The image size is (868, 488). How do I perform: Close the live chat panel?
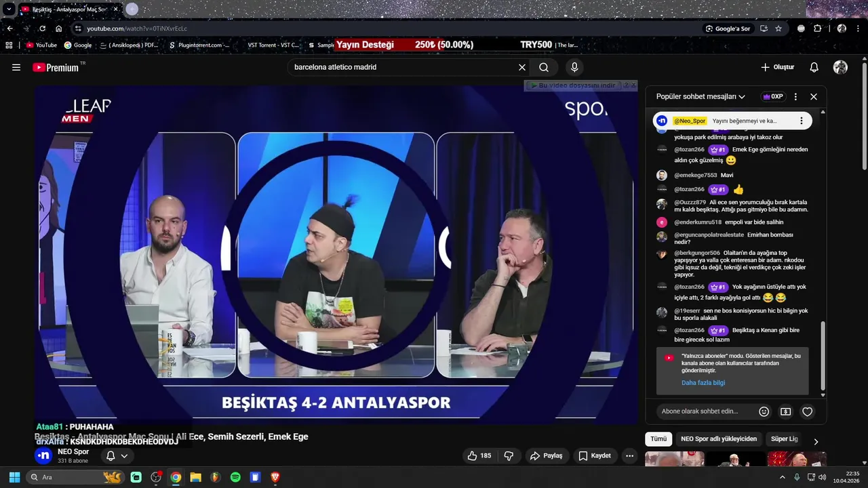pyautogui.click(x=814, y=96)
